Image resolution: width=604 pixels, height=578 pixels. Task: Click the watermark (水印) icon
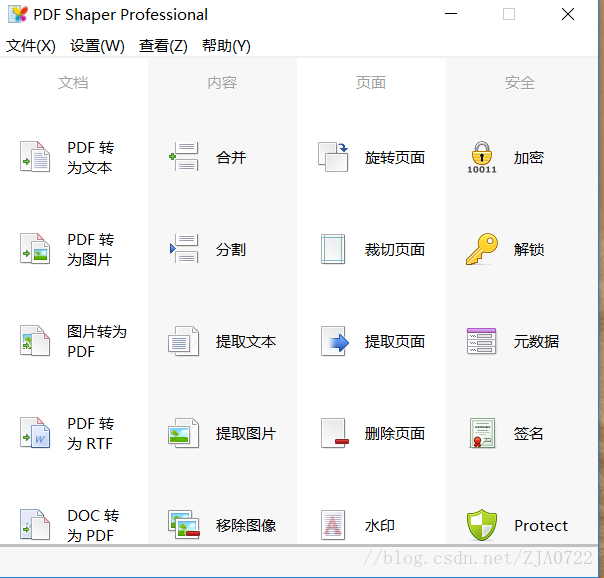point(333,525)
